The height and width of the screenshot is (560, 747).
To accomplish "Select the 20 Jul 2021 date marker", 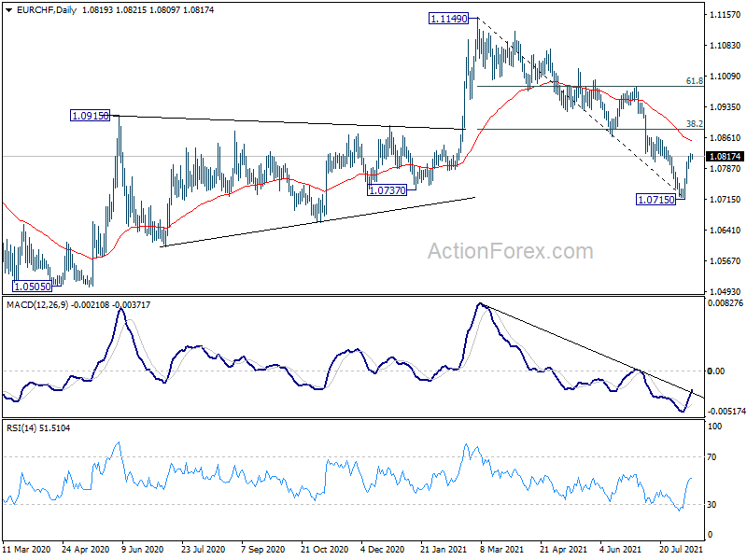I will (682, 549).
